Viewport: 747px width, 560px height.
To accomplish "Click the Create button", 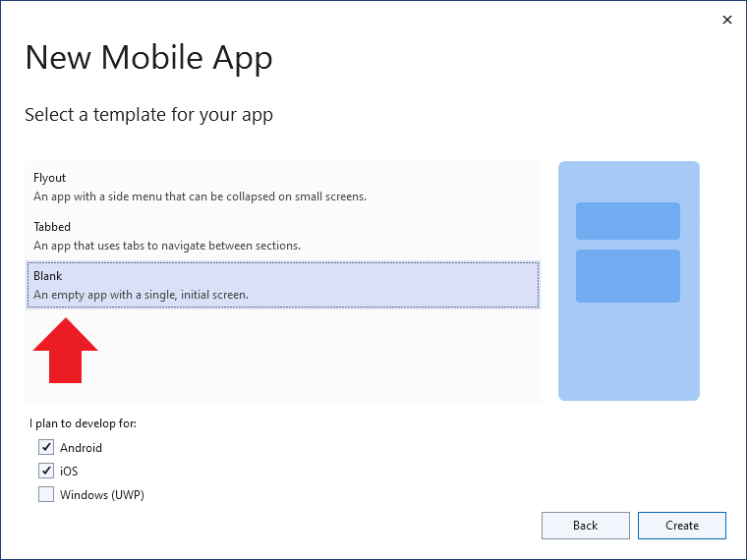I will click(682, 526).
